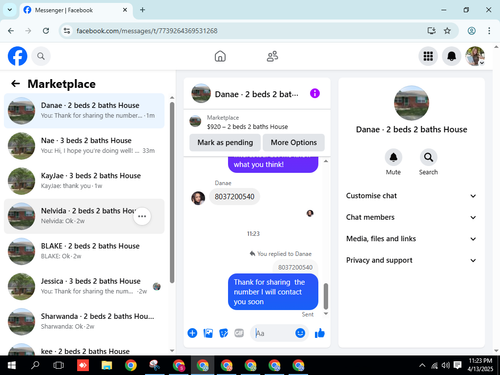500x375 pixels.
Task: Open a new browser tab
Action: pyautogui.click(x=142, y=10)
